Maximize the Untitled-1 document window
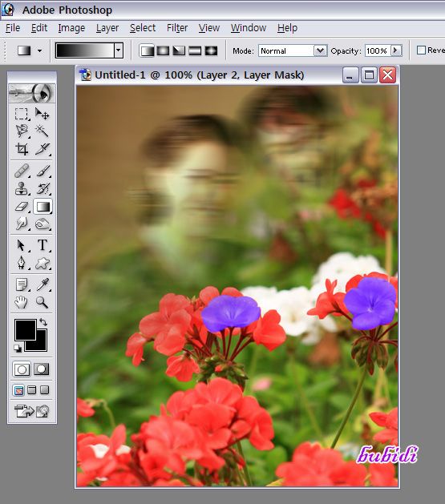Image resolution: width=445 pixels, height=504 pixels. [369, 75]
